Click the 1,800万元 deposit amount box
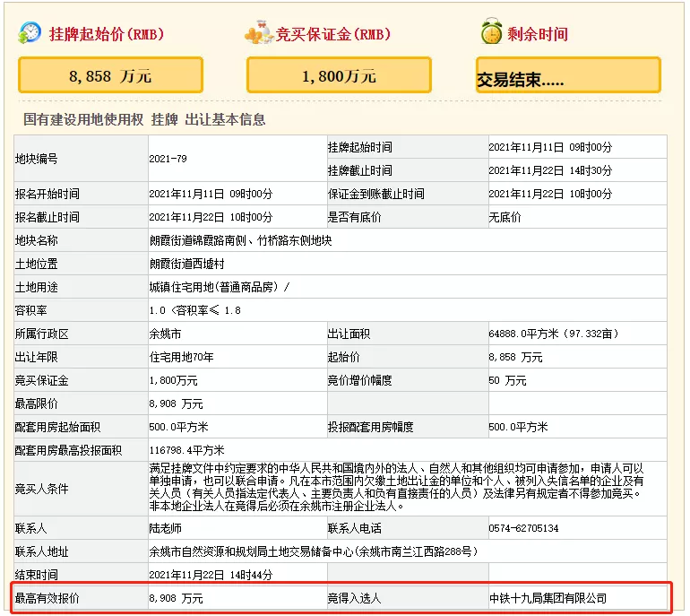The width and height of the screenshot is (690, 616). (x=339, y=75)
